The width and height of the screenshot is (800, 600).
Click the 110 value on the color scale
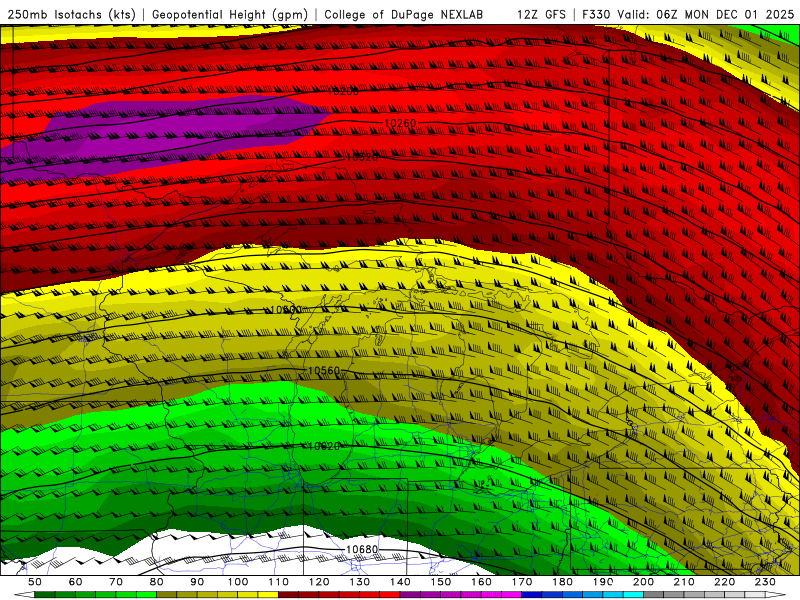coord(278,582)
